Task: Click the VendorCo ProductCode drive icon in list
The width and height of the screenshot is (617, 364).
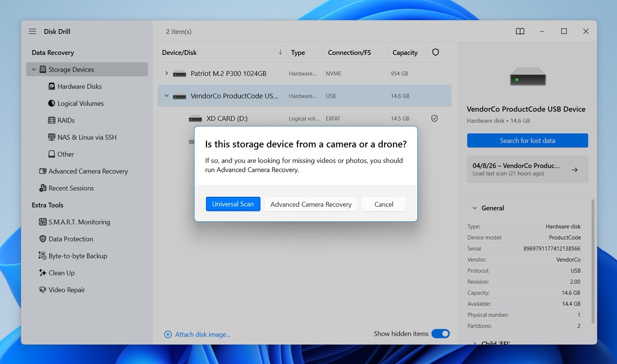Action: pyautogui.click(x=180, y=96)
